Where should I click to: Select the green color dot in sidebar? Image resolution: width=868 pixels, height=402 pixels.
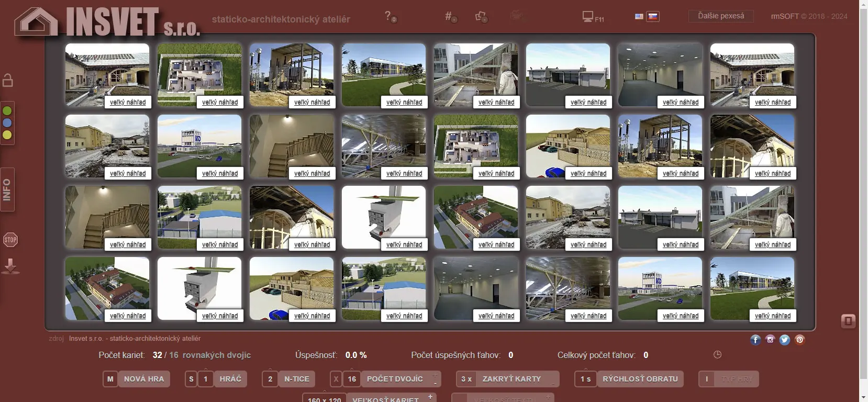(7, 111)
